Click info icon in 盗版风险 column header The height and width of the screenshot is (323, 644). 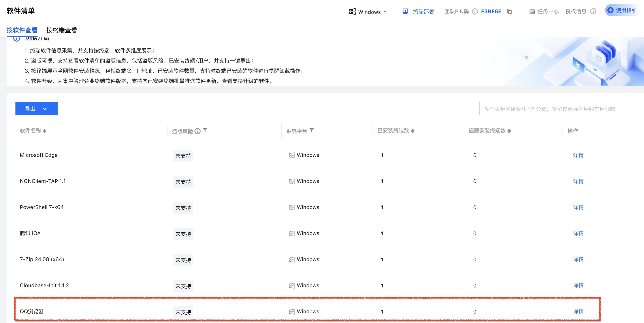pyautogui.click(x=198, y=131)
